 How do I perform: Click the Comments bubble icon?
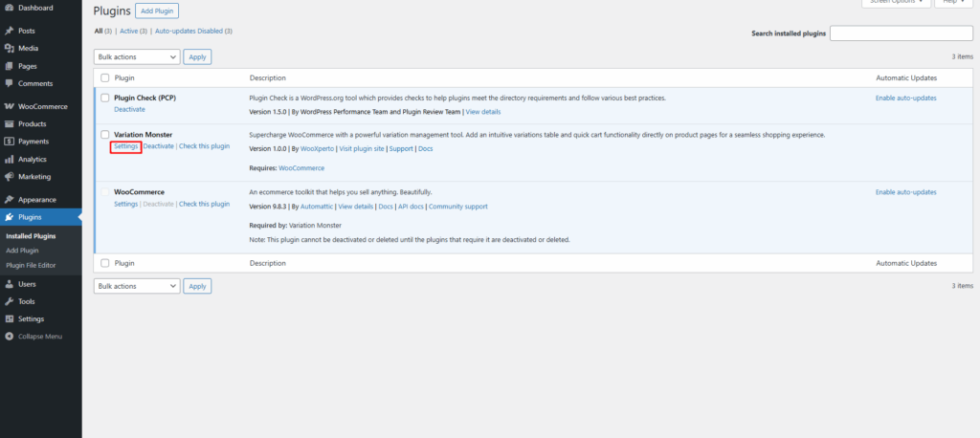coord(10,84)
